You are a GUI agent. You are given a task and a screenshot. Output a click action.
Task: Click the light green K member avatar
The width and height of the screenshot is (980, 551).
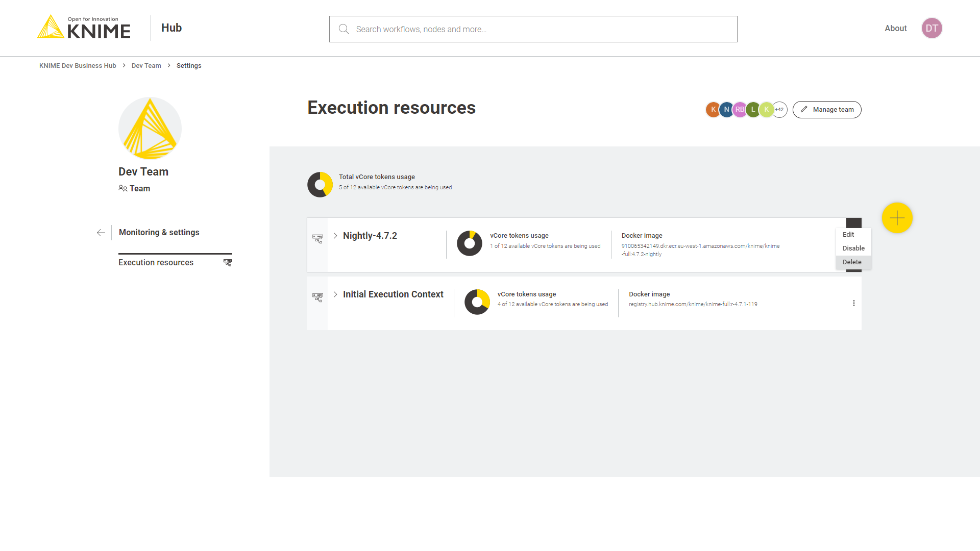click(766, 109)
